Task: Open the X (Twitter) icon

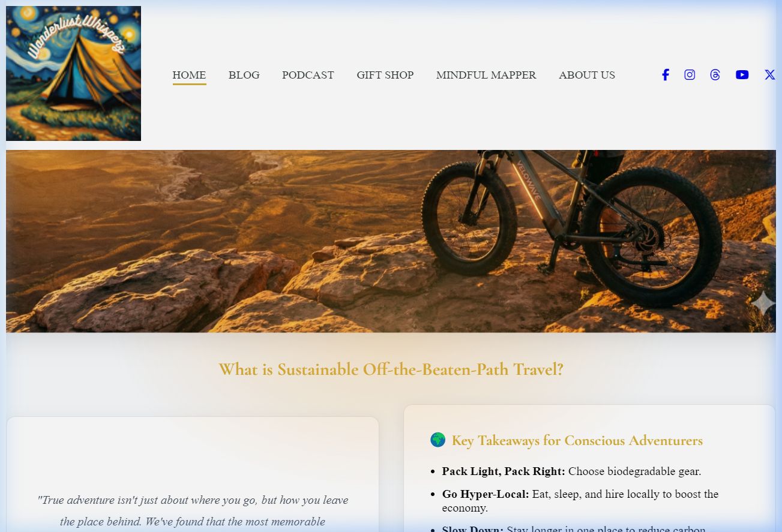Action: pos(769,75)
